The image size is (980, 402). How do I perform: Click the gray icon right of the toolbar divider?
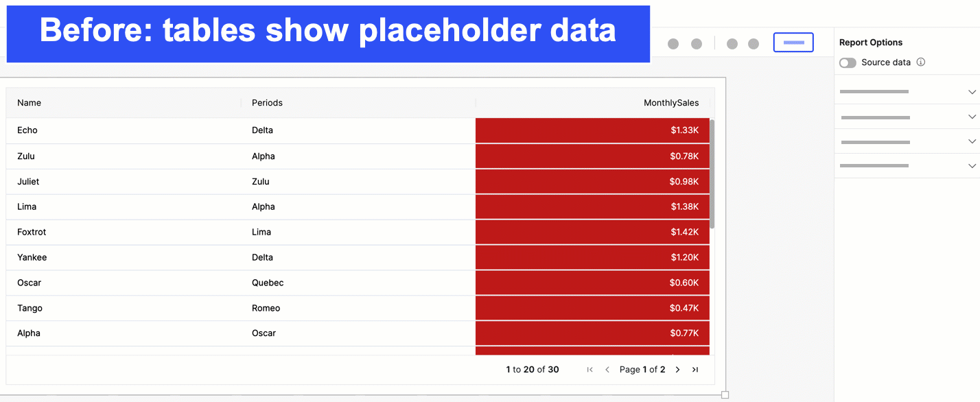(732, 43)
